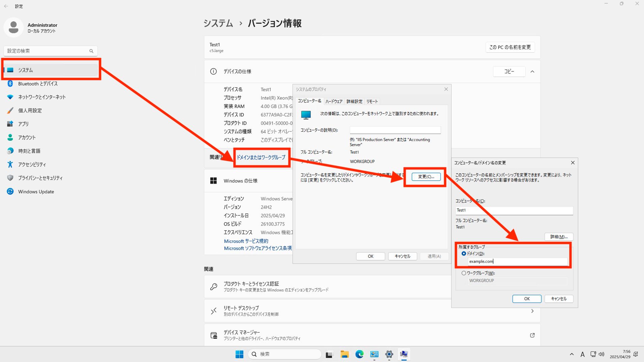The width and height of the screenshot is (644, 362).
Task: Open the clock showing 7:56
Action: click(620, 354)
